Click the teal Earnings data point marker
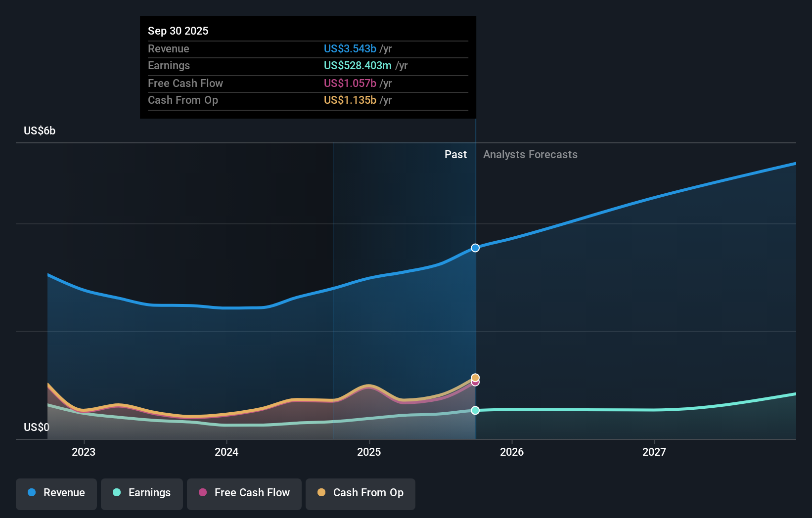Viewport: 812px width, 518px height. pos(475,410)
